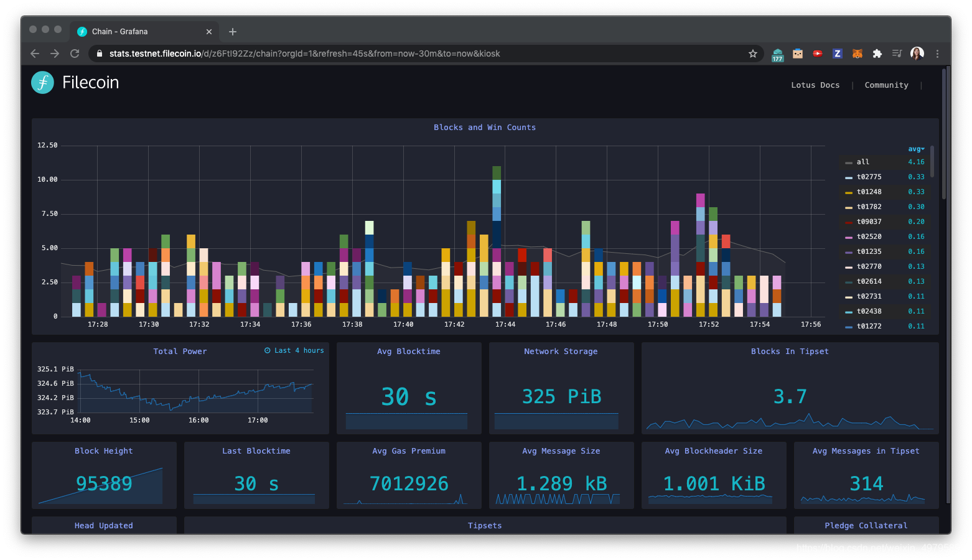Open the Network Storage panel title menu
Screen dimensions: 972x560
click(x=561, y=352)
